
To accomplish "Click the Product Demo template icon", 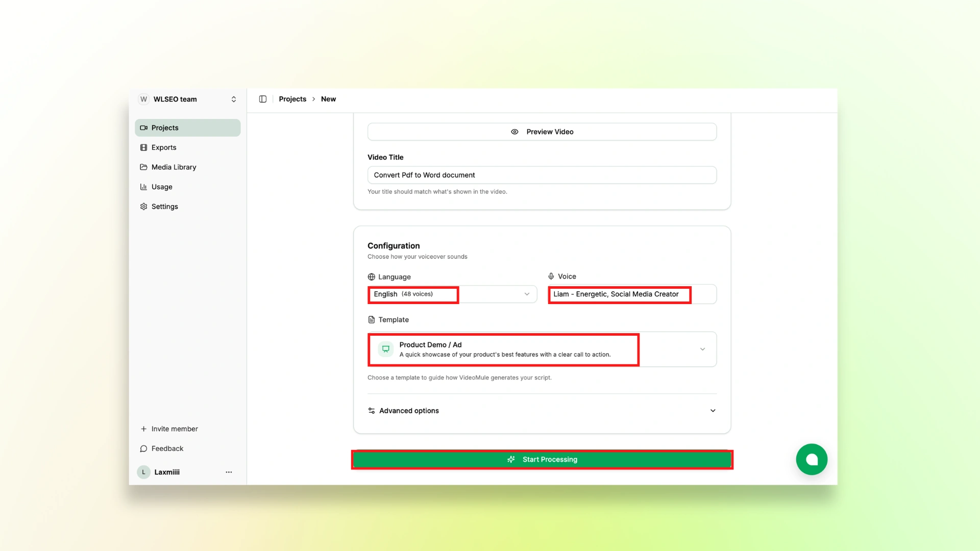I will [386, 349].
